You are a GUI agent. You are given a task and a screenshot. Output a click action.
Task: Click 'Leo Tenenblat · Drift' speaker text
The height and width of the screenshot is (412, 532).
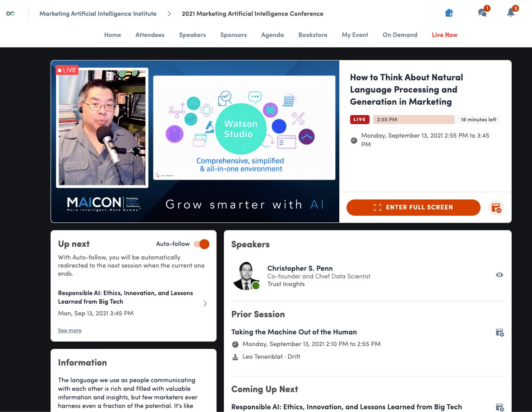point(272,356)
